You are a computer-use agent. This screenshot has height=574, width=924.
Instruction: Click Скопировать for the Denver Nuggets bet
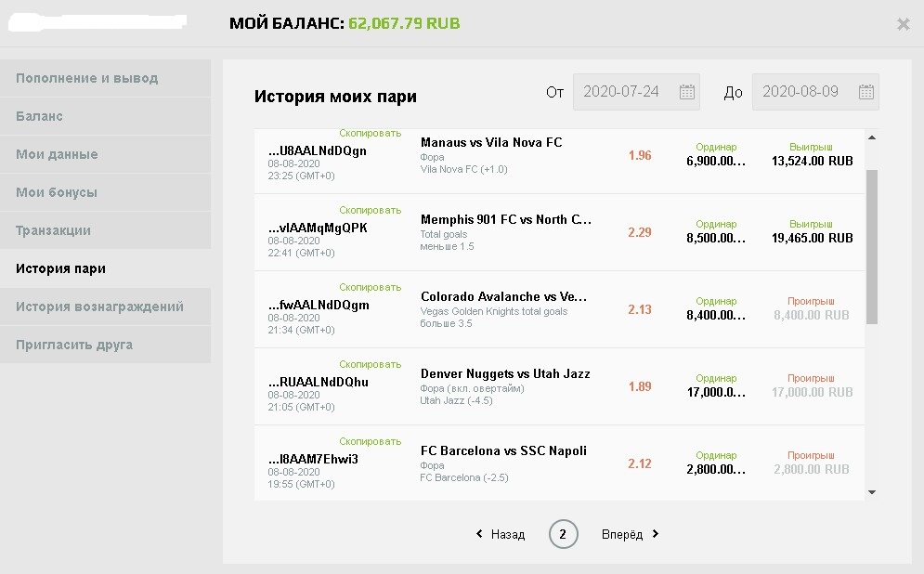(371, 364)
